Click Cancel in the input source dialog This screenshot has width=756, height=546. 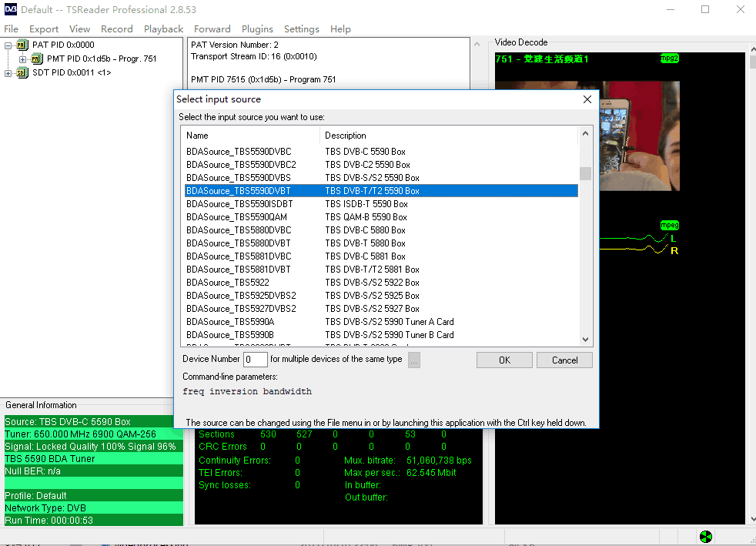click(x=564, y=360)
